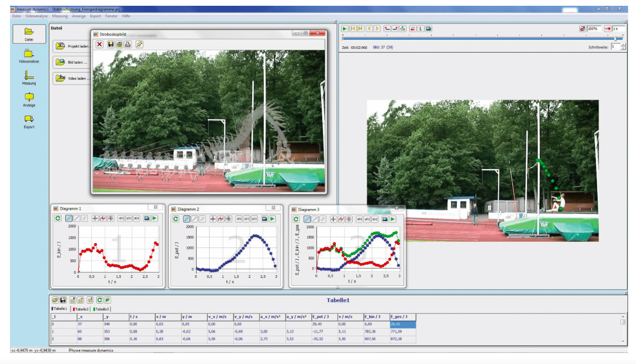Screen dimensions: 636x364
Task: Save table with disk icon in Tabelle toolbar
Action: 63,300
